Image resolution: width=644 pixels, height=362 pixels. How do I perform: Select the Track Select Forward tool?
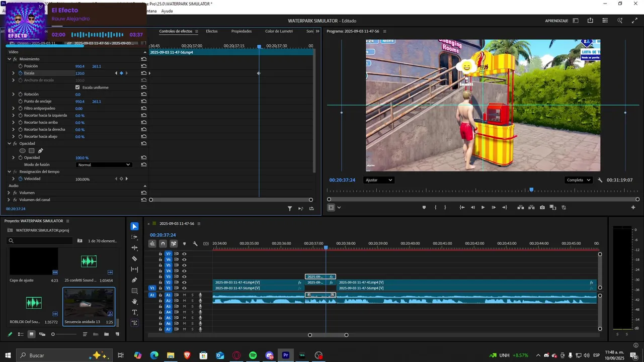pyautogui.click(x=134, y=237)
